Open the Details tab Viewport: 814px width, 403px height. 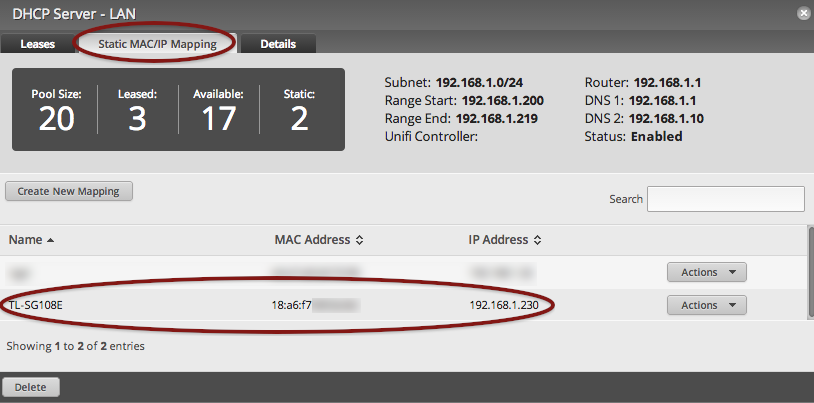[x=278, y=44]
